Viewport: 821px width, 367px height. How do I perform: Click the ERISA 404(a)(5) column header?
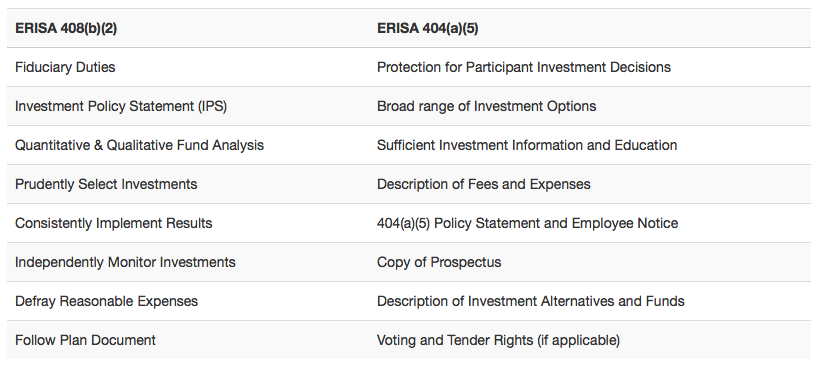point(427,28)
